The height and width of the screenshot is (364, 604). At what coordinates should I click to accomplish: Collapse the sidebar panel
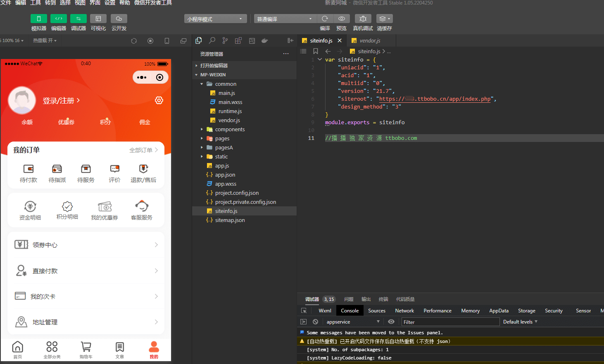(290, 40)
